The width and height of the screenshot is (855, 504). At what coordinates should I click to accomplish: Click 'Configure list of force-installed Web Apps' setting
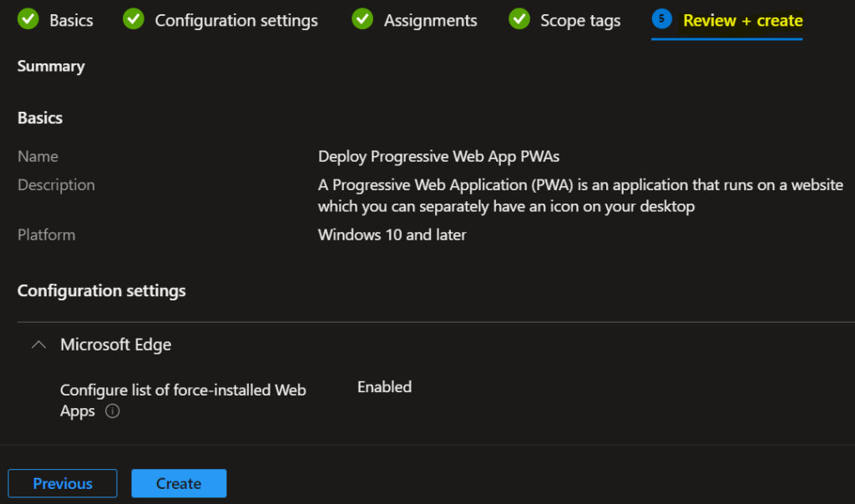(x=183, y=400)
